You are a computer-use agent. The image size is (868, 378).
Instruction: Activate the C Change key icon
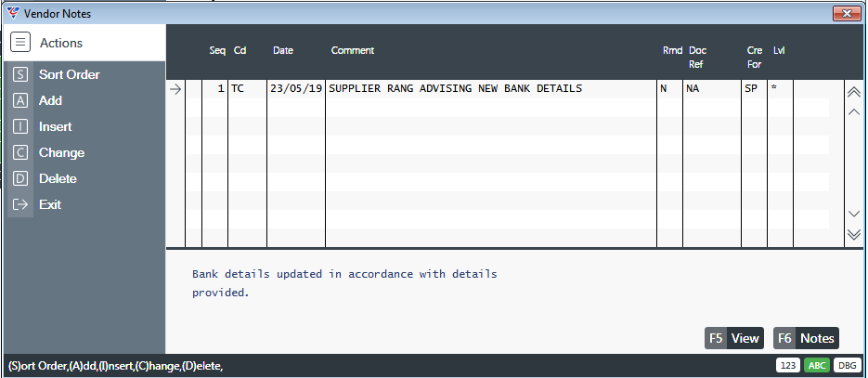coord(20,152)
